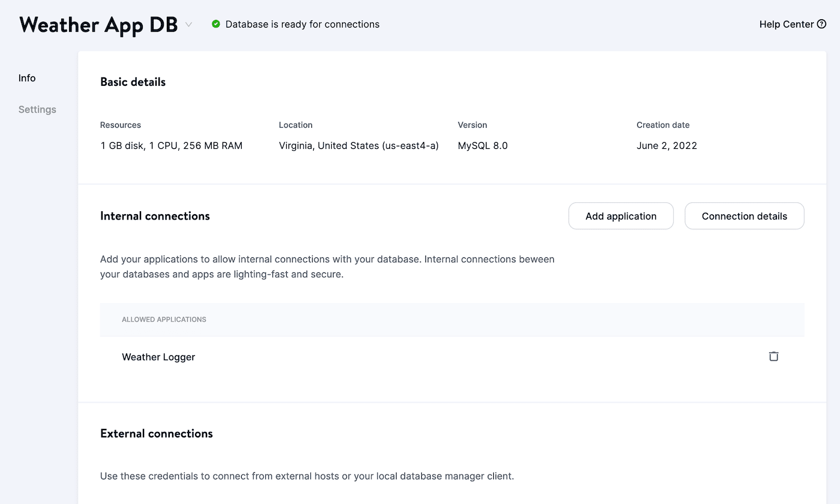This screenshot has height=504, width=840.
Task: Click the Help Center question mark icon
Action: point(822,25)
